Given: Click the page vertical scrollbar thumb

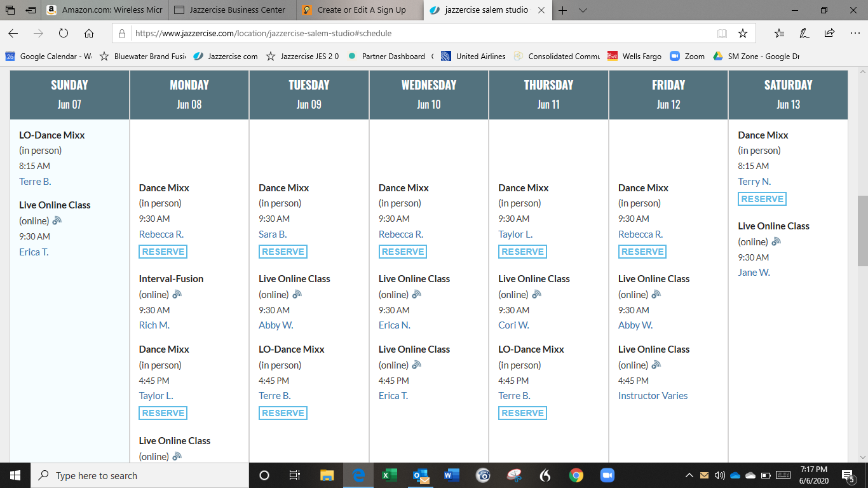Looking at the screenshot, I should [x=862, y=231].
